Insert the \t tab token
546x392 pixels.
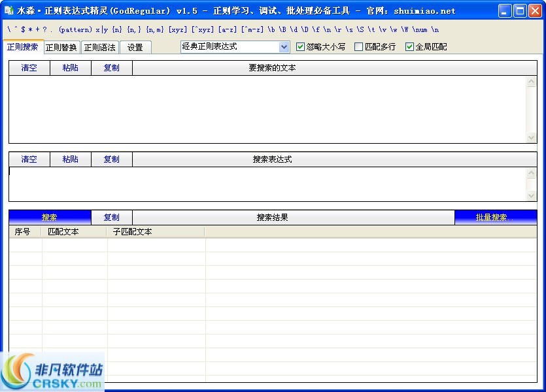[371, 29]
